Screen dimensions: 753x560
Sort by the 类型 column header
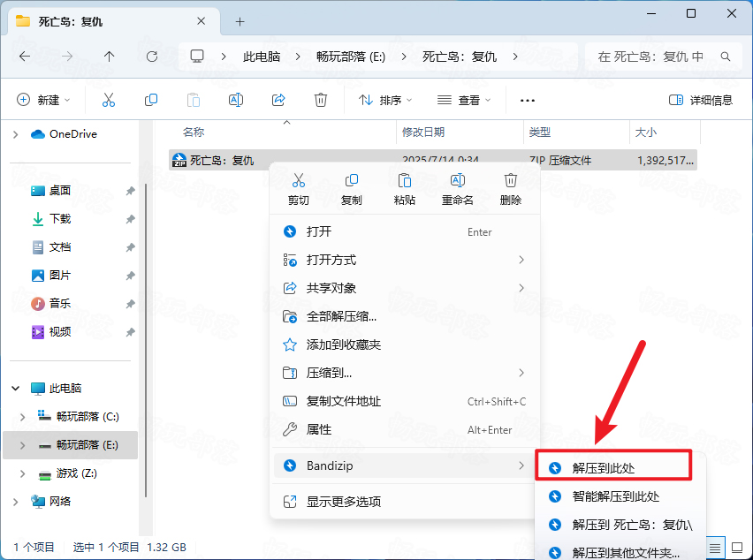[540, 132]
